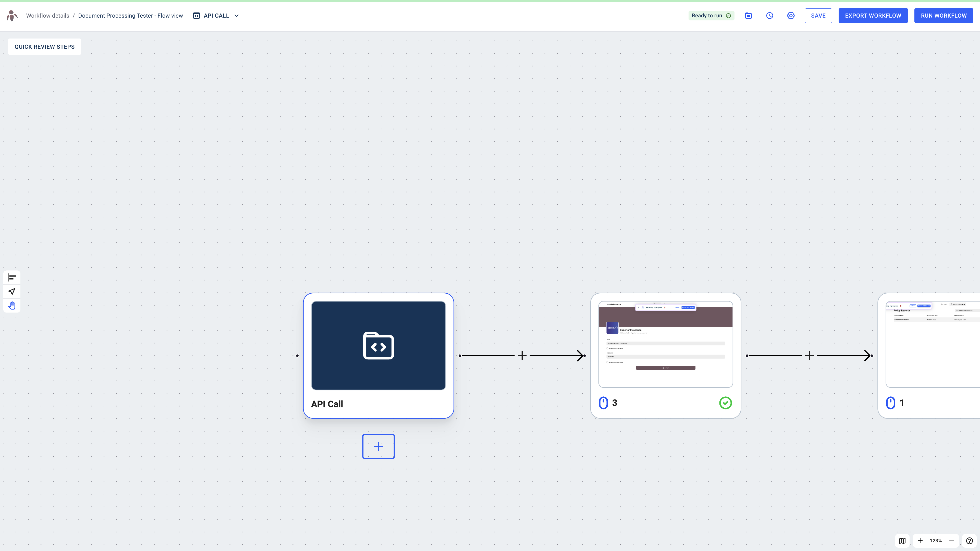The width and height of the screenshot is (980, 551).
Task: Run the workflow with RUN WORKFLOW
Action: click(x=944, y=16)
